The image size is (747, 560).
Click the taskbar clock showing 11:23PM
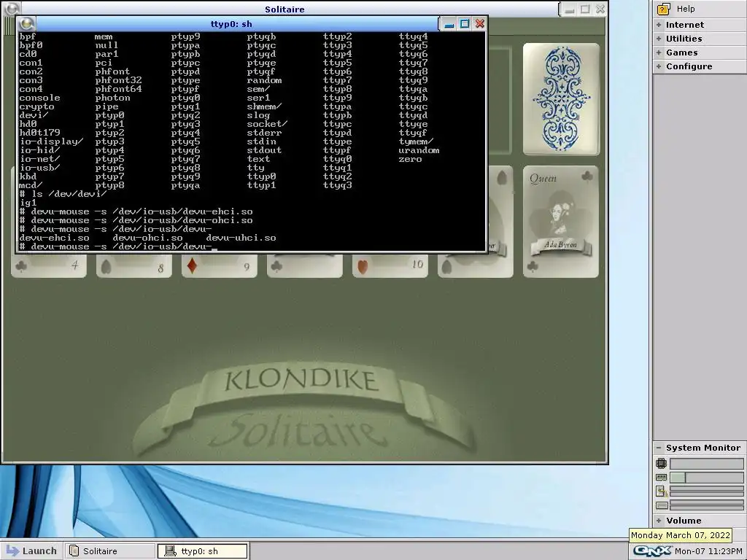708,551
